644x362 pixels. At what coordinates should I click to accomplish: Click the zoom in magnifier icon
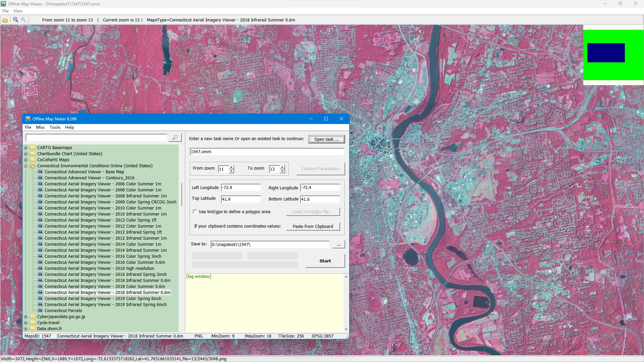[23, 20]
